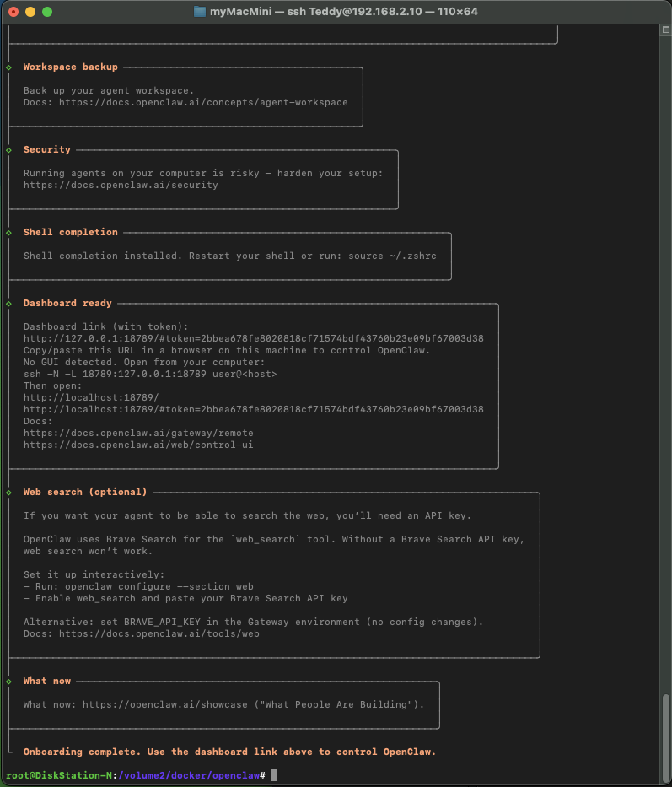Click the cursor at the root shell prompt
This screenshot has width=672, height=787.
[x=274, y=775]
